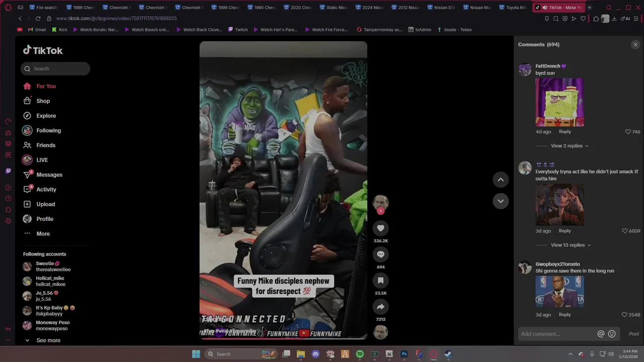Image resolution: width=644 pixels, height=362 pixels.
Task: Open comments via the speech bubble icon
Action: click(x=380, y=254)
